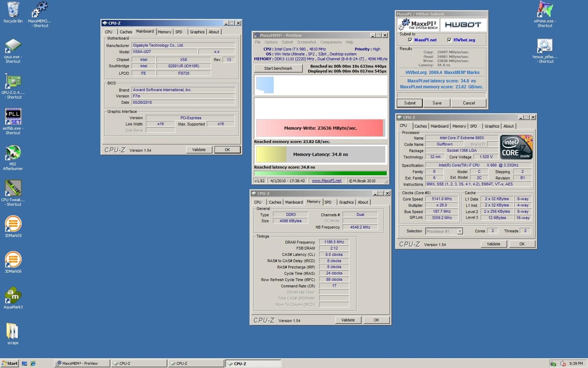Click the BIOS date 05/26/2010 field

183,103
